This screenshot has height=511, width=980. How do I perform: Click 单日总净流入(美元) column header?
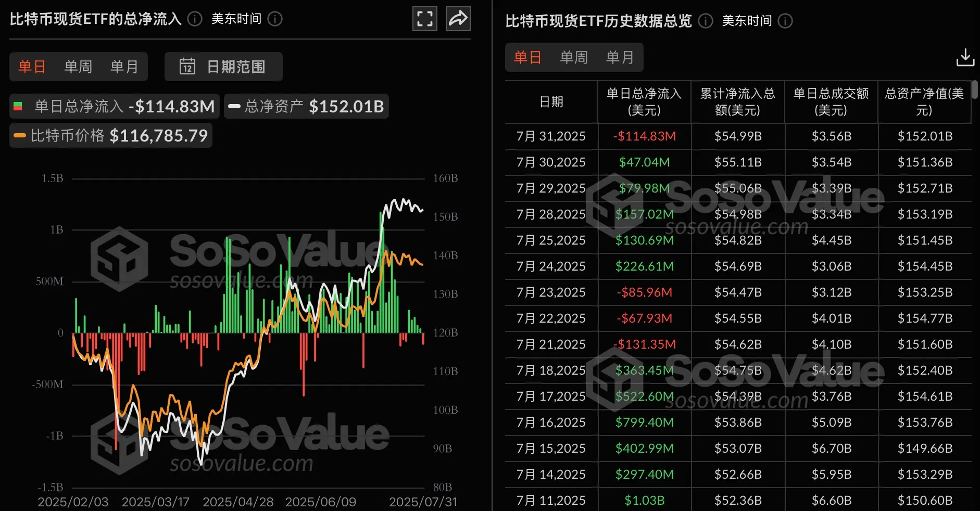coord(644,102)
